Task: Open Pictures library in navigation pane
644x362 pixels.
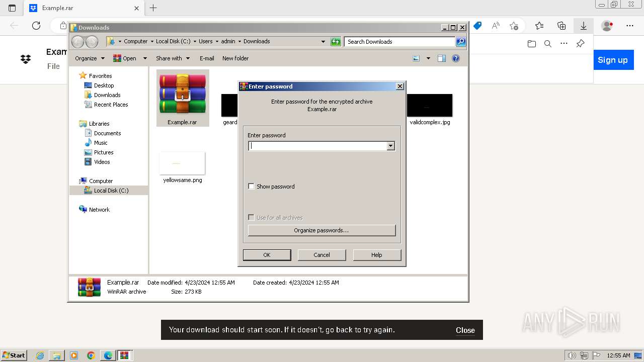Action: tap(104, 152)
